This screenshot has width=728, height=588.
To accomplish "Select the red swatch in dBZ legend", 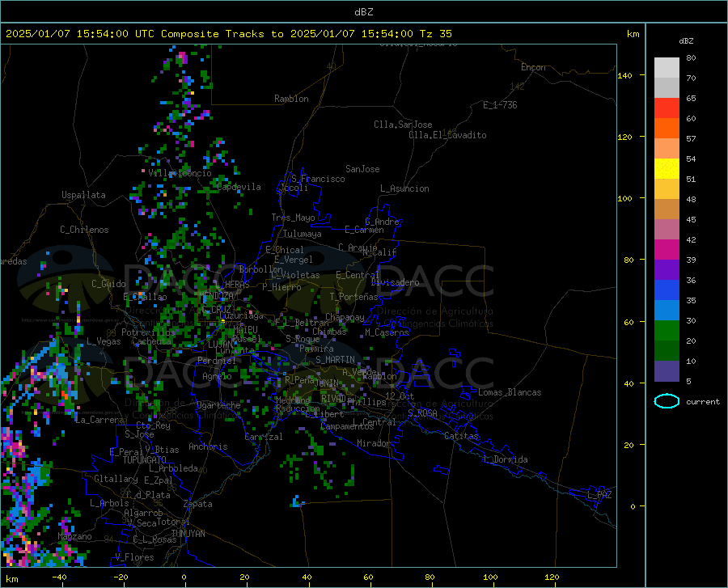I will click(x=667, y=108).
